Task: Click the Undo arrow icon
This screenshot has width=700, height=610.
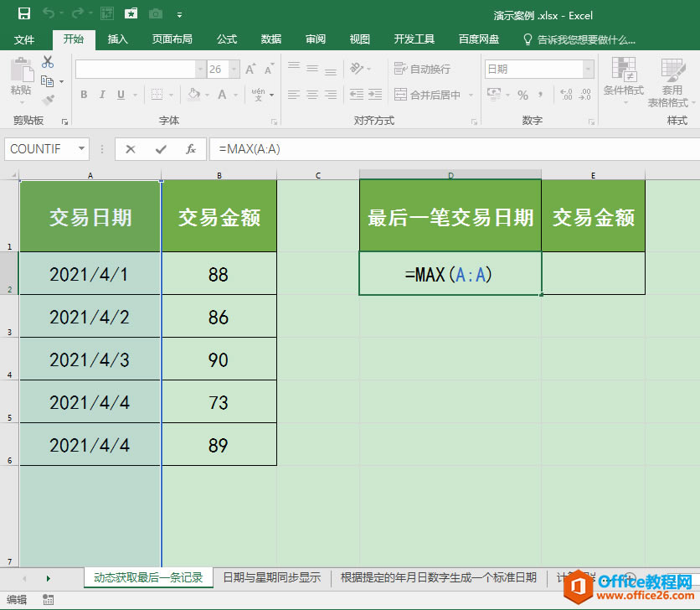Action: (x=49, y=14)
